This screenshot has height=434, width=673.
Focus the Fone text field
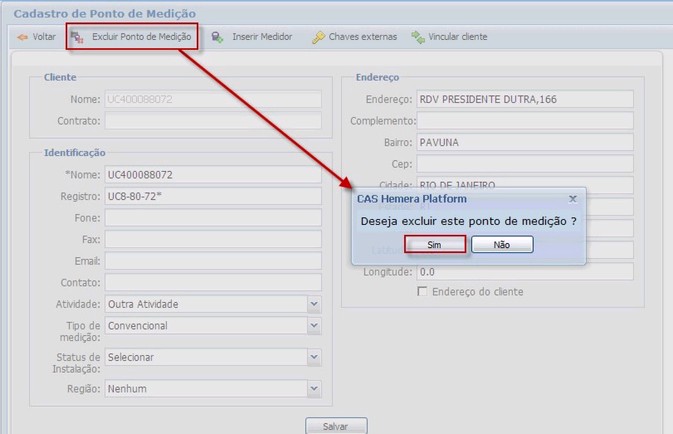coord(212,218)
